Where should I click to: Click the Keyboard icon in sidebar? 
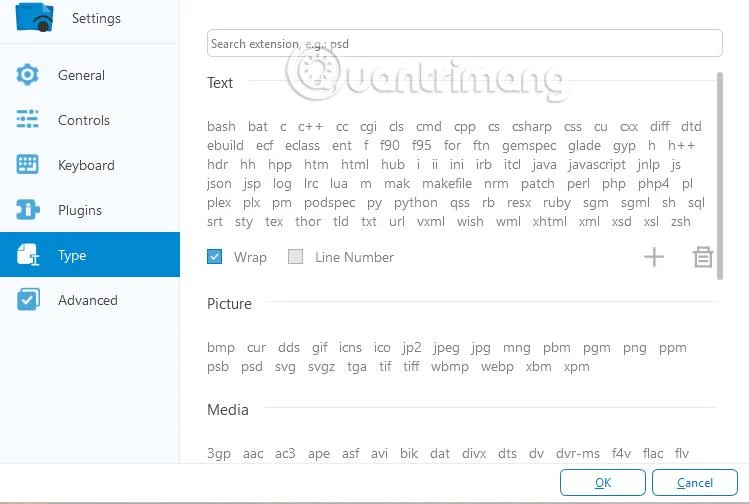pyautogui.click(x=27, y=164)
